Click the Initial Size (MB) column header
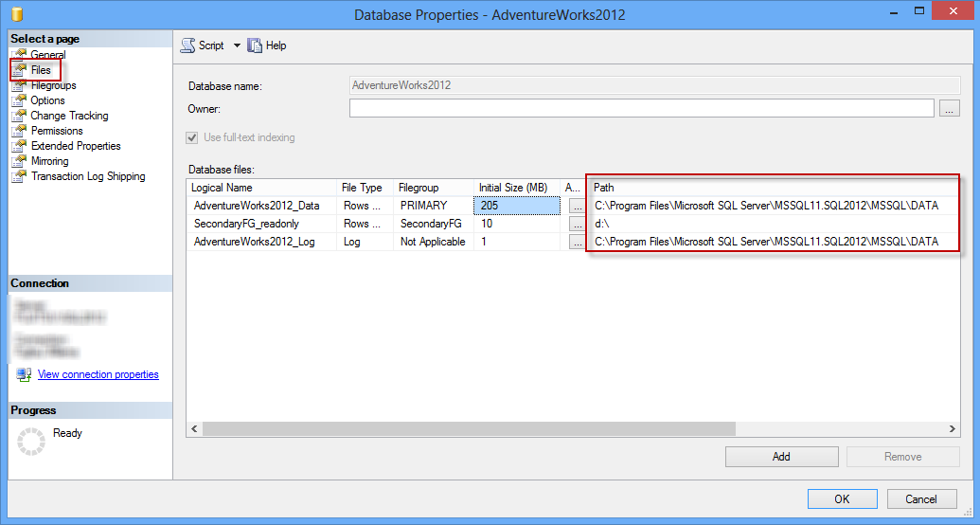Screen dimensions: 980x525 coord(517,187)
